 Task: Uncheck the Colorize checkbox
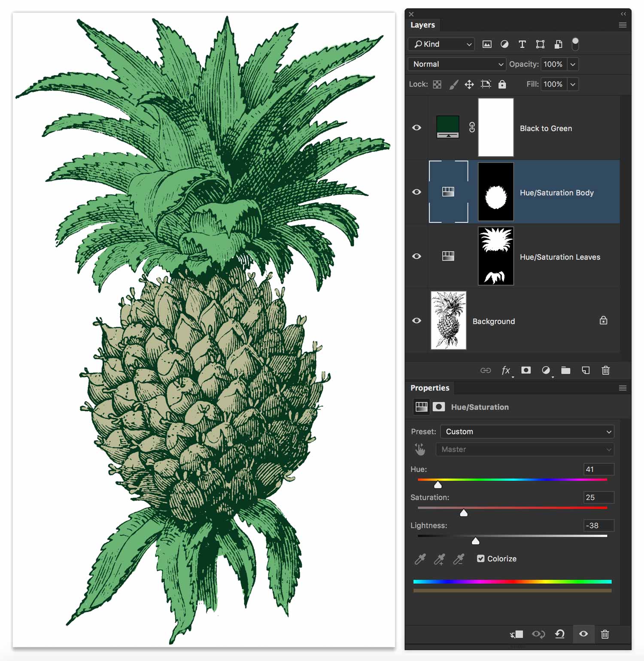click(x=481, y=558)
